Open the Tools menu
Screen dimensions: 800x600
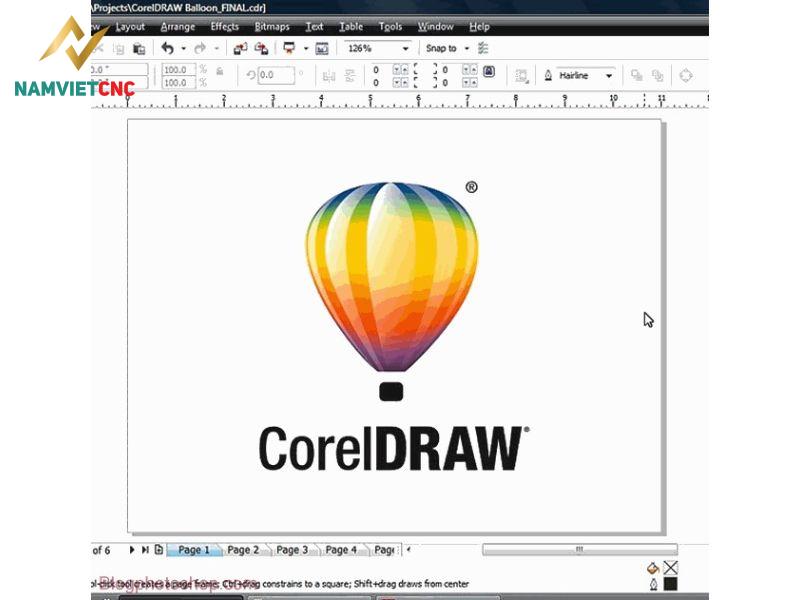390,27
